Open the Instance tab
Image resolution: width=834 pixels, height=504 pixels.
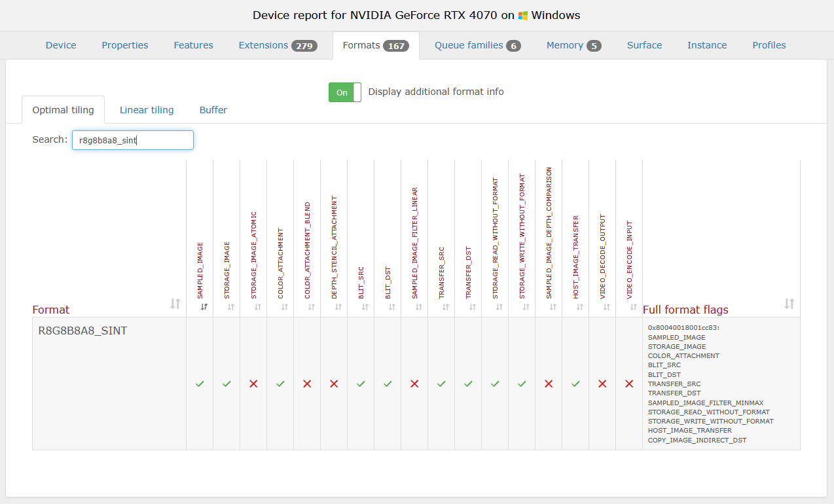click(707, 45)
